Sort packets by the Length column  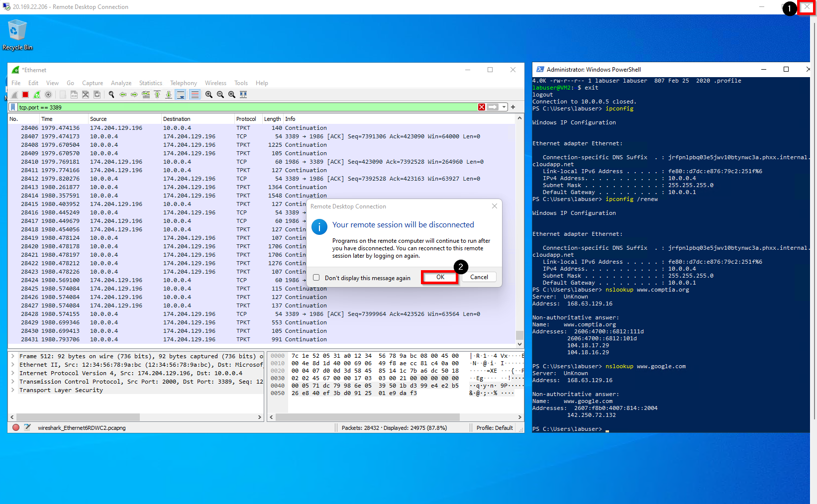tap(272, 119)
